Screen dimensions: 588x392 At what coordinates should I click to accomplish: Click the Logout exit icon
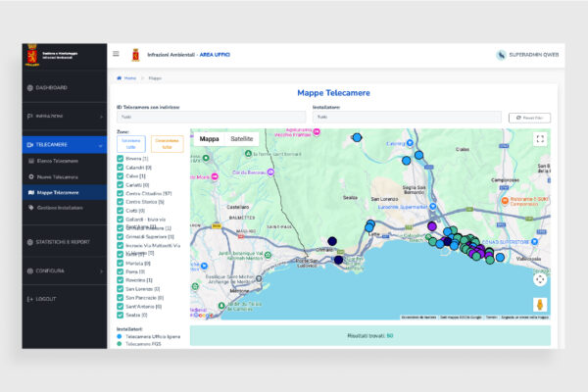tap(30, 299)
